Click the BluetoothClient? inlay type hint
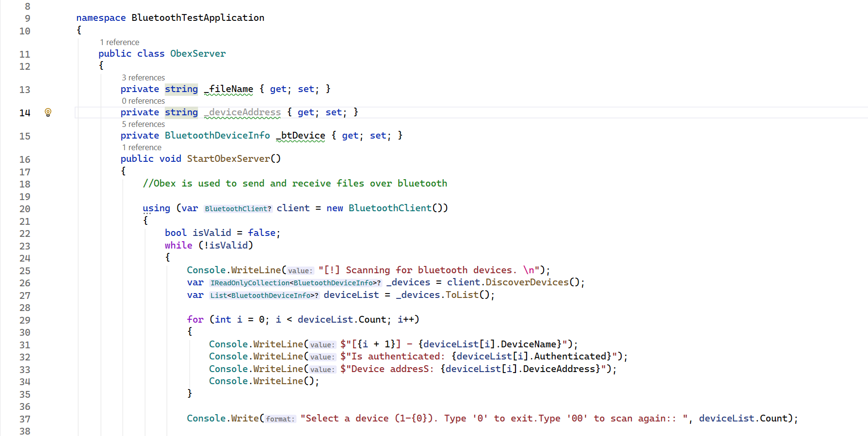The height and width of the screenshot is (436, 868). coord(238,209)
